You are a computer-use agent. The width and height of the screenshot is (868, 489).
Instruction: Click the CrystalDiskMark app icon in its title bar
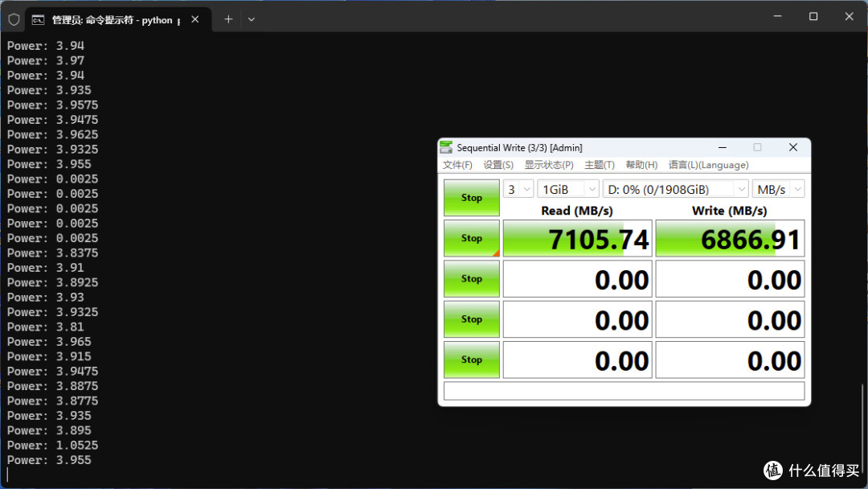(x=446, y=147)
